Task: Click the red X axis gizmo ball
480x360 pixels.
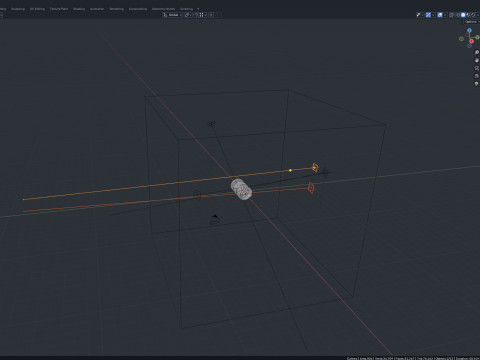Action: [471, 41]
